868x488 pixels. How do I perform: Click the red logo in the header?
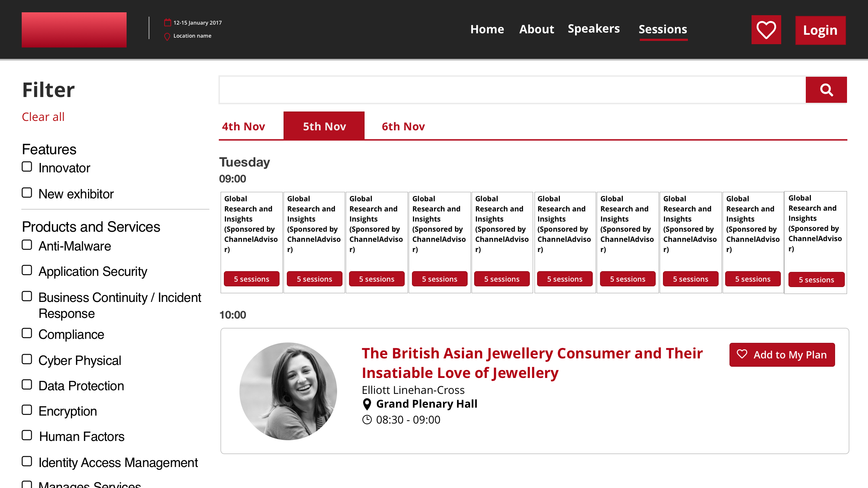pos(74,30)
